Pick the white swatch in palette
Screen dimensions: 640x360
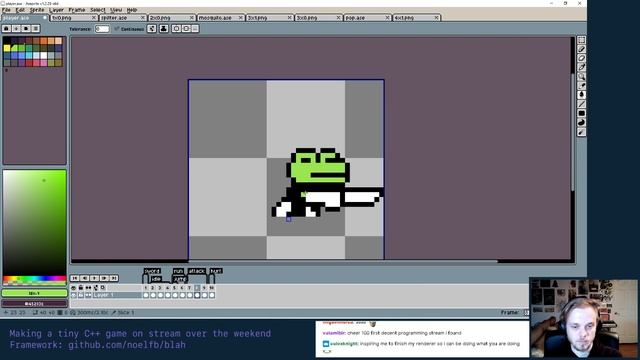pos(44,56)
